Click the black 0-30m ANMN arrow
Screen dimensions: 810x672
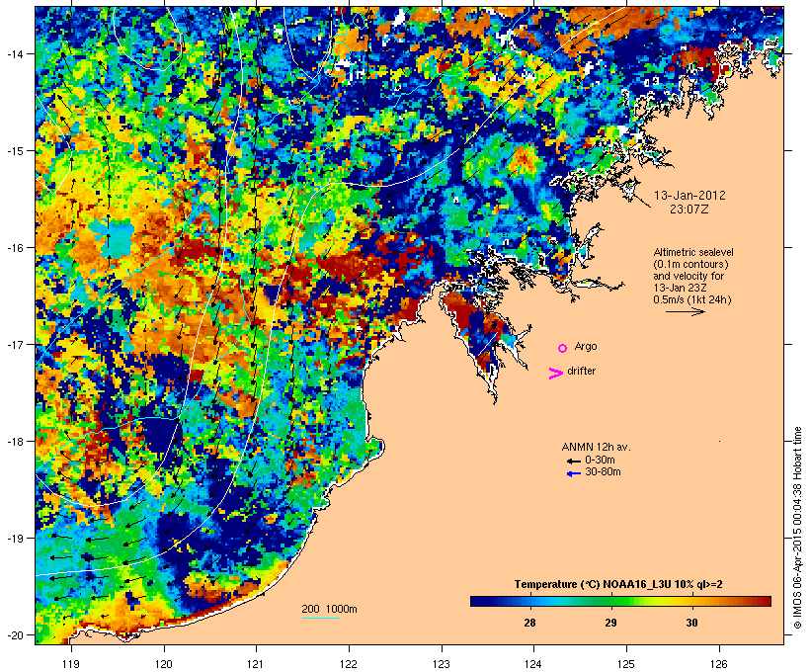(x=573, y=462)
